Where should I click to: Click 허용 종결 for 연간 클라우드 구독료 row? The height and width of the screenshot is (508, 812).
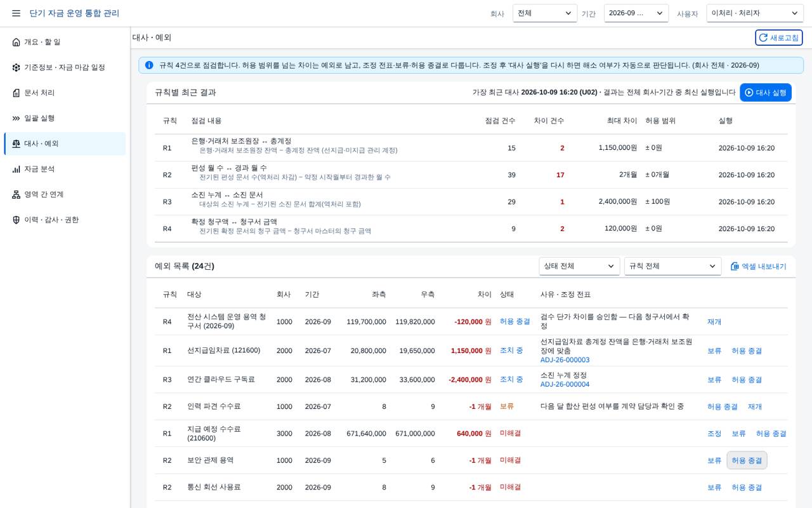(x=747, y=380)
